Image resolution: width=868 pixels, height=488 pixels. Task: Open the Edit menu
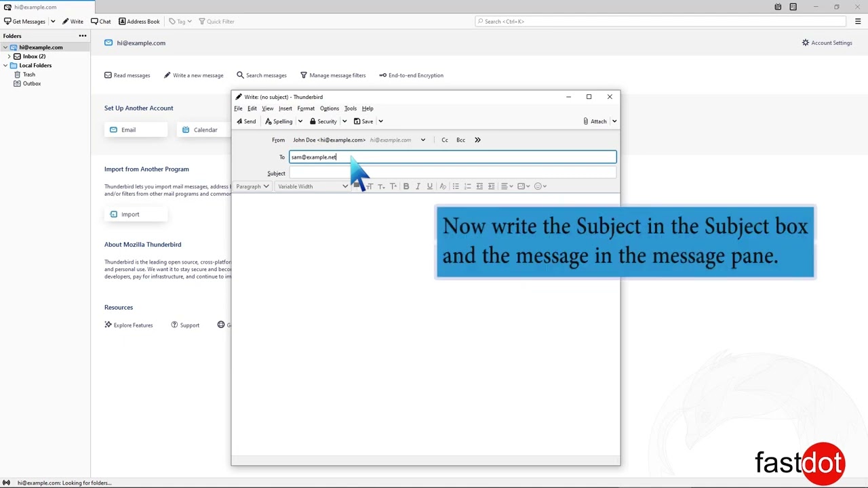pos(252,108)
